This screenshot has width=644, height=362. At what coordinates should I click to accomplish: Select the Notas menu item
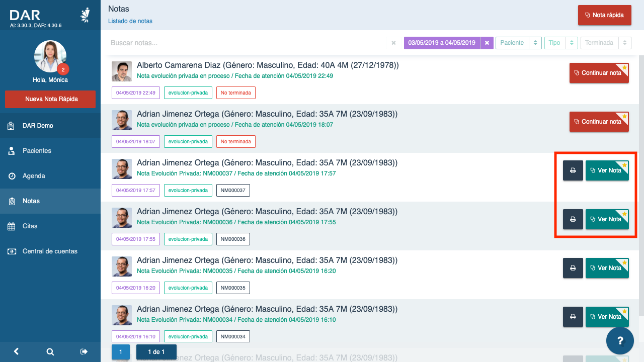click(x=50, y=201)
